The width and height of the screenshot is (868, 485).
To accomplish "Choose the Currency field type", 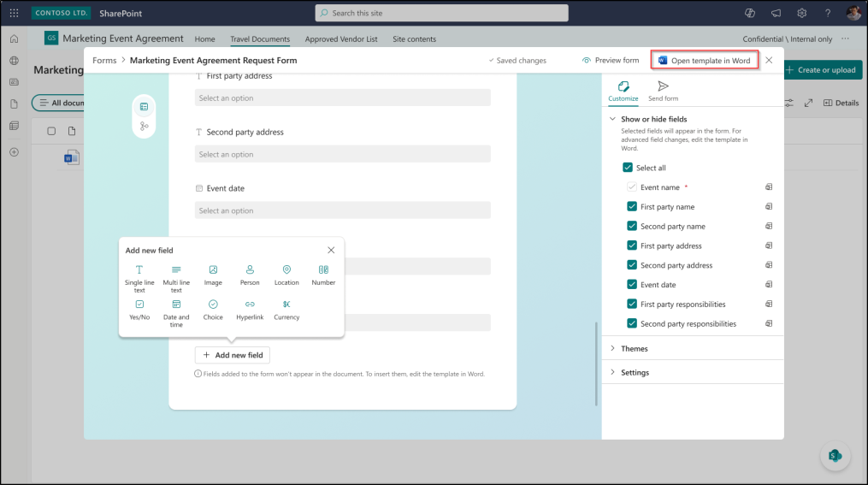I will click(286, 310).
